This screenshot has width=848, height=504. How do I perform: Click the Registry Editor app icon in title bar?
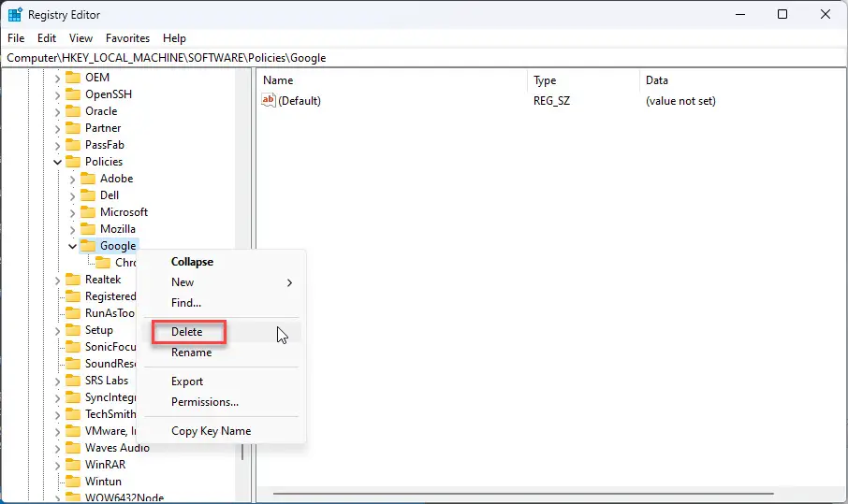(15, 15)
